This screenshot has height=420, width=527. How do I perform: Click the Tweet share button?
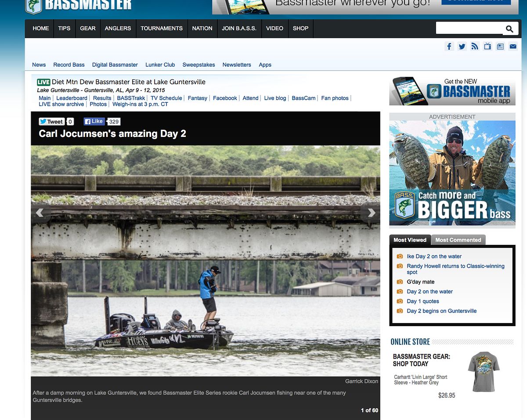tap(52, 122)
